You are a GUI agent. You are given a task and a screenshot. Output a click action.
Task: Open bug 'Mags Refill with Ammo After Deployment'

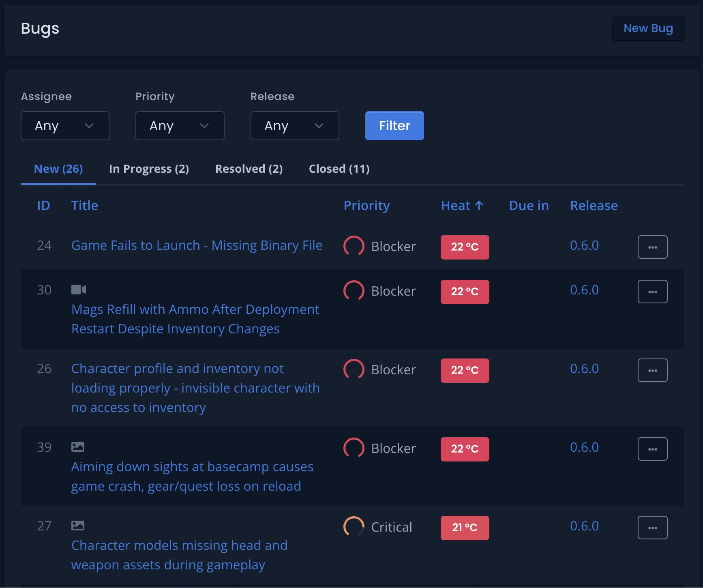[x=195, y=319]
